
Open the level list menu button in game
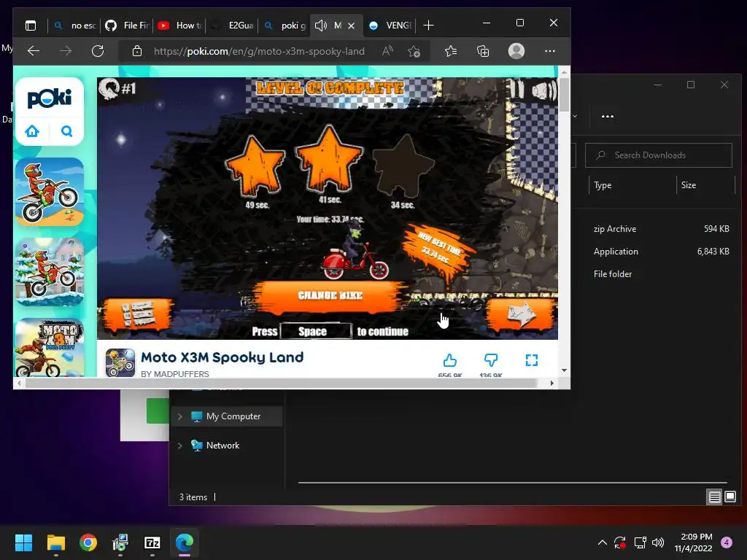click(137, 314)
